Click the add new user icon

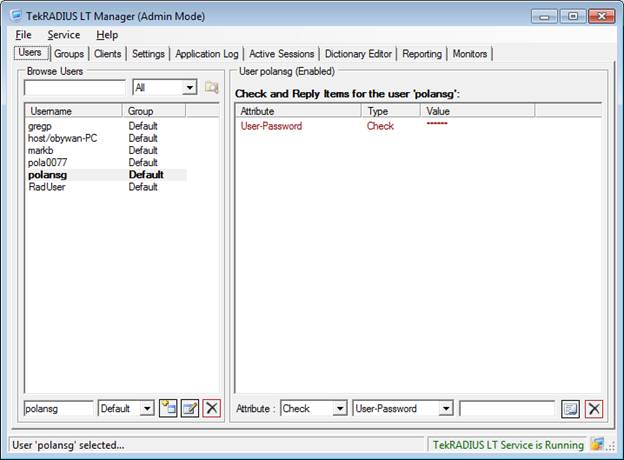(168, 408)
